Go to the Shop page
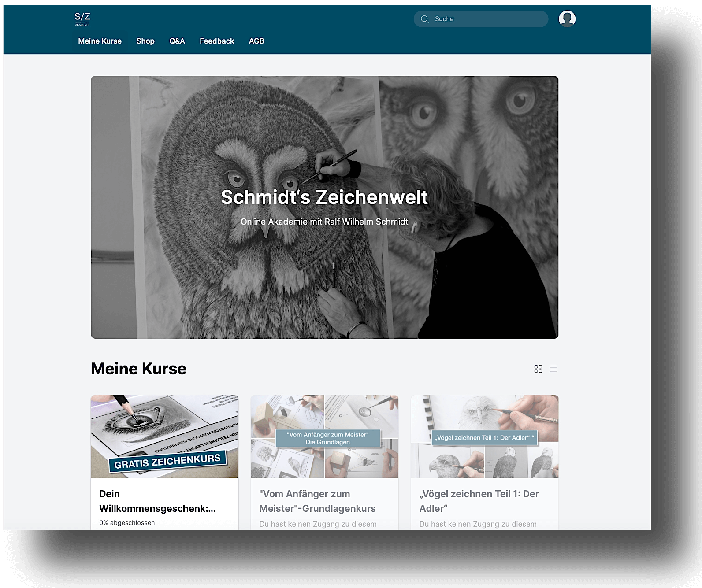Viewport: 702px width, 588px height. tap(145, 41)
